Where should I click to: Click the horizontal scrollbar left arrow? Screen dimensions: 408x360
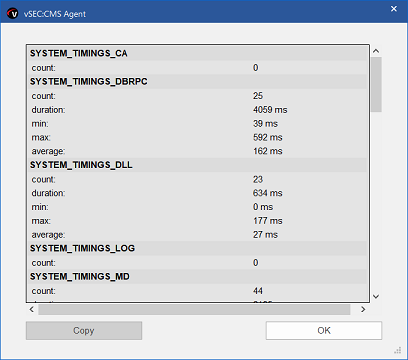pyautogui.click(x=32, y=309)
